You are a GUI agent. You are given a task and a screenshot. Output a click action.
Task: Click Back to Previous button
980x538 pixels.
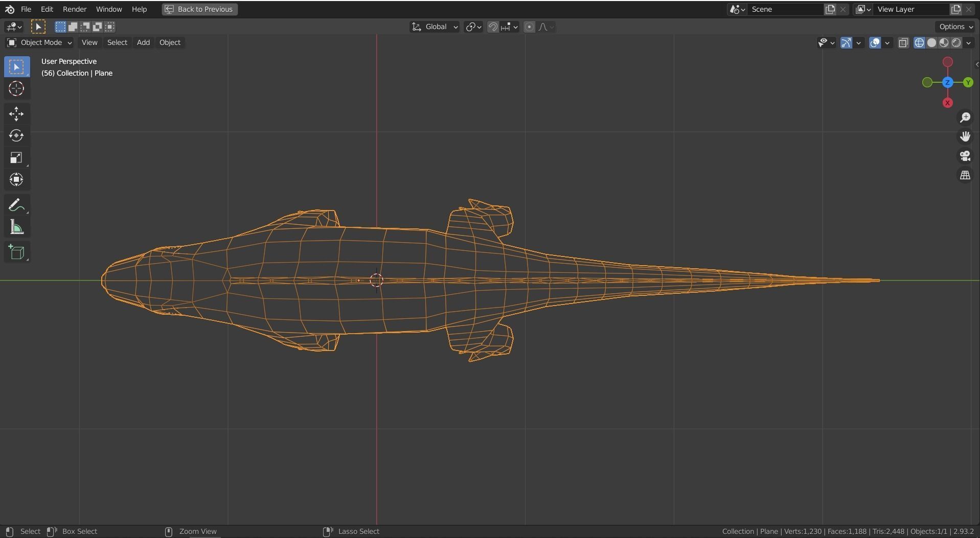pos(199,9)
